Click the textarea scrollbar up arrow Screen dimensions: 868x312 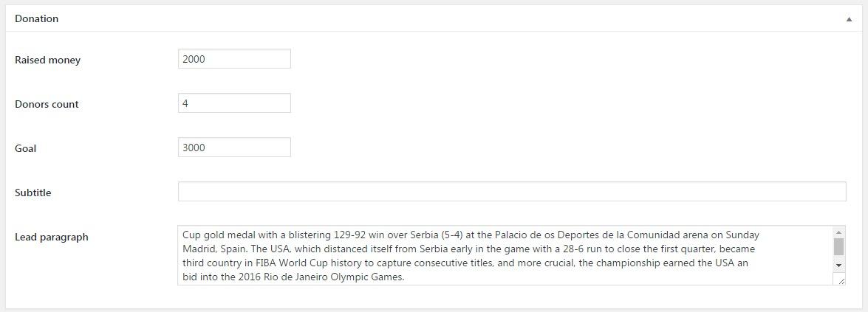838,233
